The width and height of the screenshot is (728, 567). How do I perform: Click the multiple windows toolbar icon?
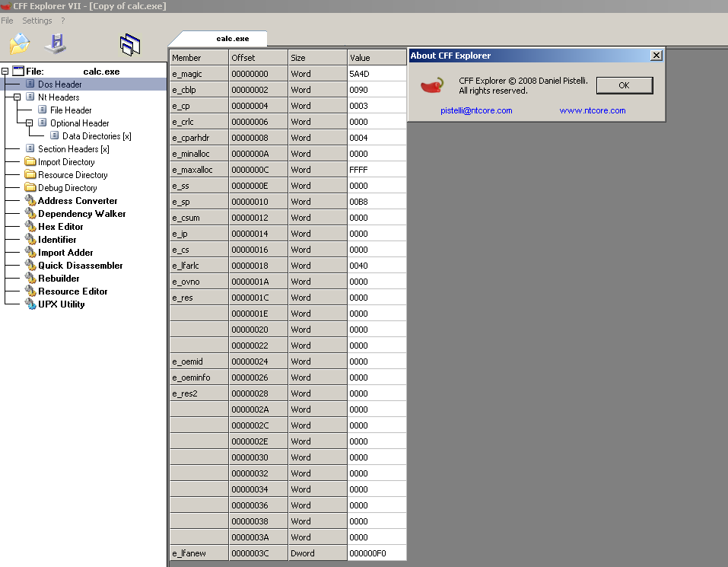tap(130, 45)
